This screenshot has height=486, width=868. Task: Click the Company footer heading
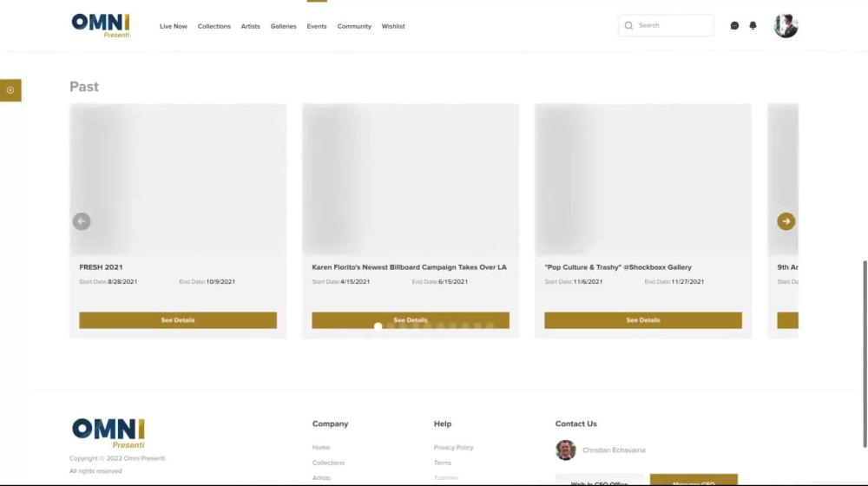click(x=330, y=424)
